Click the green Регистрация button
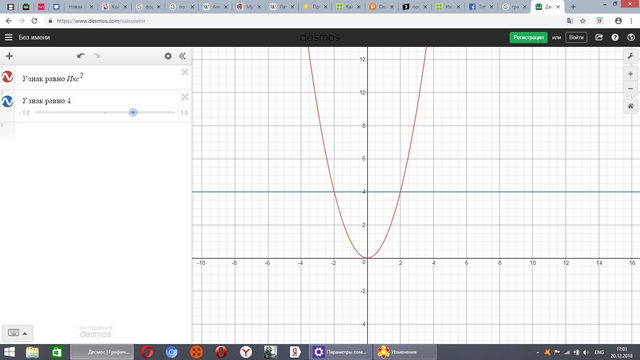 click(x=529, y=37)
